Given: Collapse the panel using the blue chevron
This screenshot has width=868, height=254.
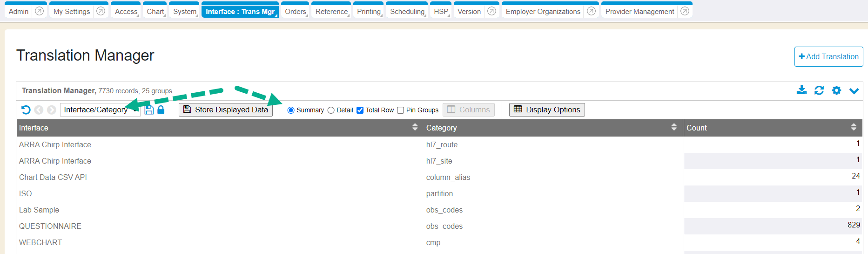Looking at the screenshot, I should 854,90.
